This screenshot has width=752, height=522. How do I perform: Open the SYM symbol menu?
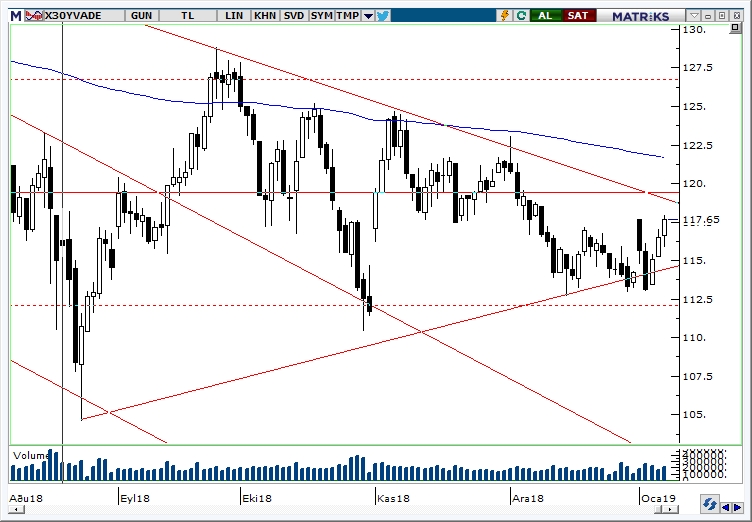pyautogui.click(x=321, y=16)
